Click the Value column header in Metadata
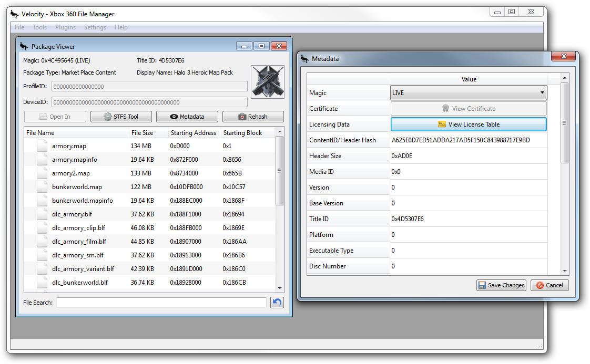This screenshot has height=364, width=590. (x=469, y=79)
